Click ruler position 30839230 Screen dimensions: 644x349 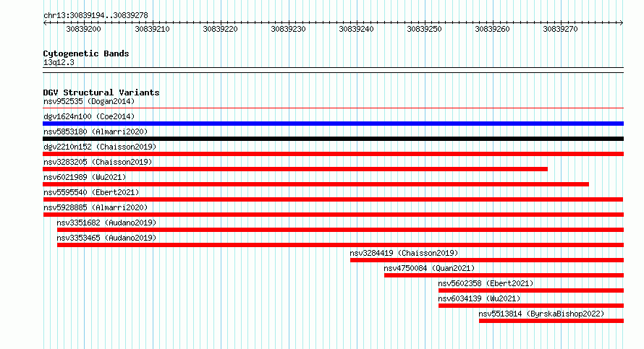tap(288, 29)
